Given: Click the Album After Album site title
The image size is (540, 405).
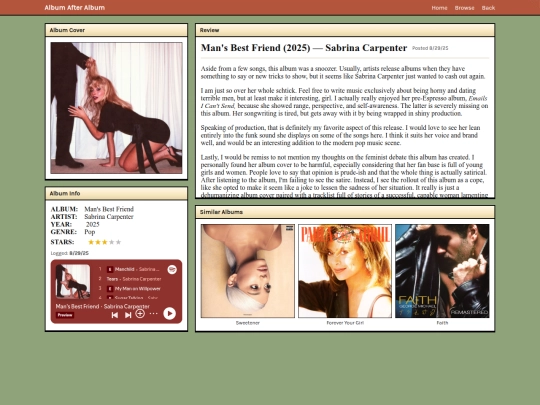Looking at the screenshot, I should (75, 8).
